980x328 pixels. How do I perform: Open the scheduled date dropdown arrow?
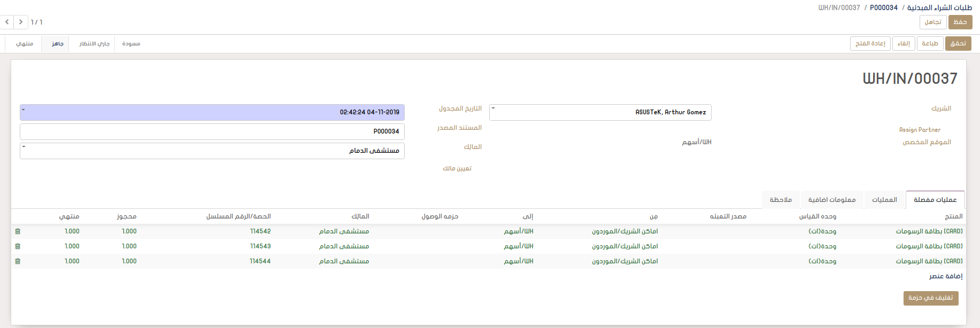24,110
